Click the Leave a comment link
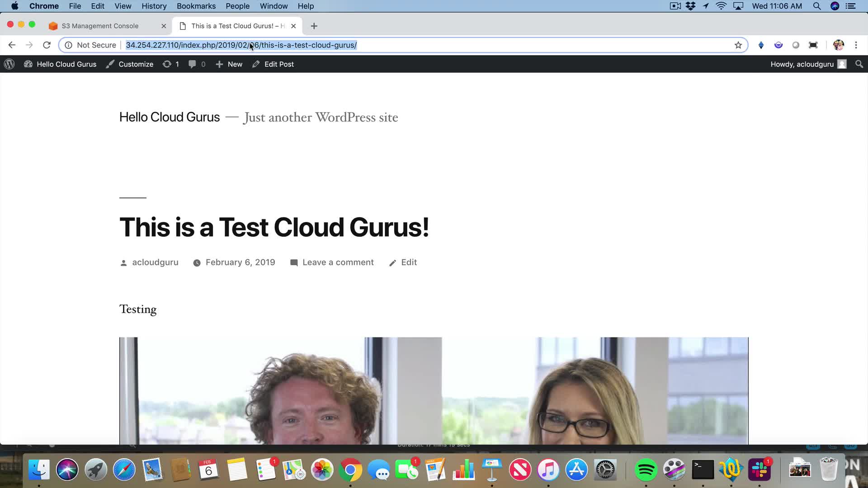Screen dimensions: 868x488 (338, 263)
